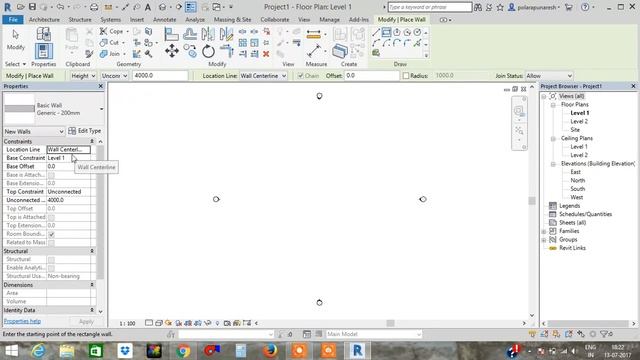Open the New Walls filter dropdown

click(34, 131)
